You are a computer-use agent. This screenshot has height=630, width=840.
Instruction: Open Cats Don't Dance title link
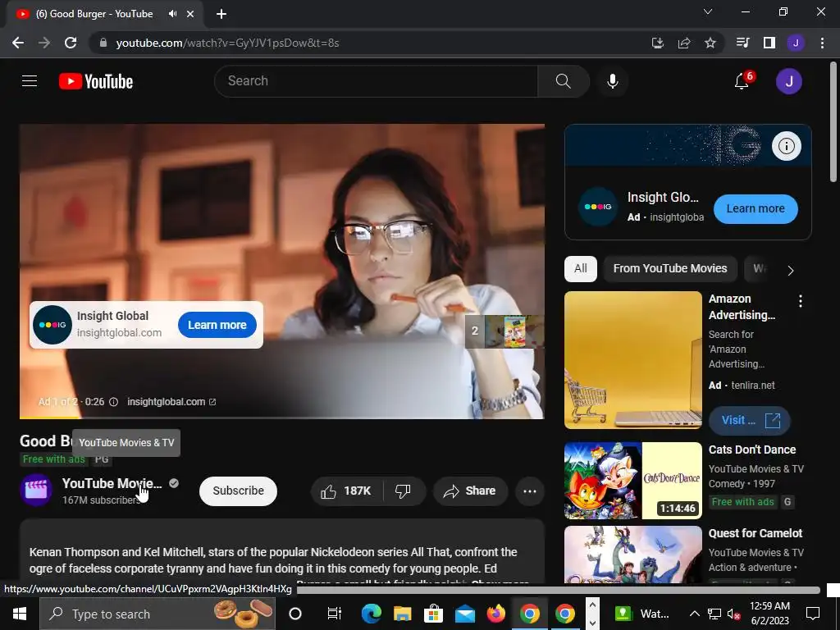752,450
